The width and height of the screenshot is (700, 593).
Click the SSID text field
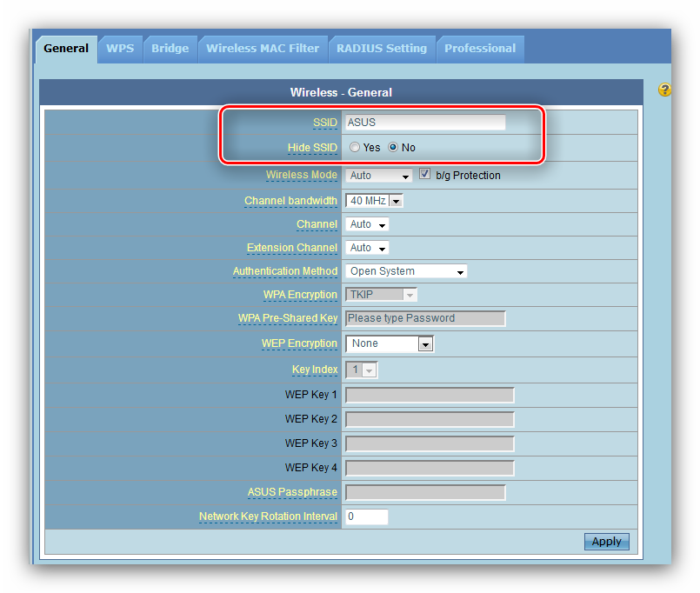[425, 123]
